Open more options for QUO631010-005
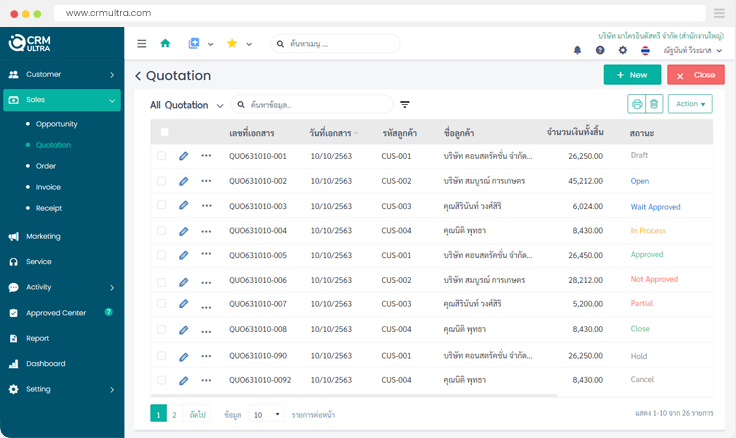The height and width of the screenshot is (438, 736). tap(206, 254)
